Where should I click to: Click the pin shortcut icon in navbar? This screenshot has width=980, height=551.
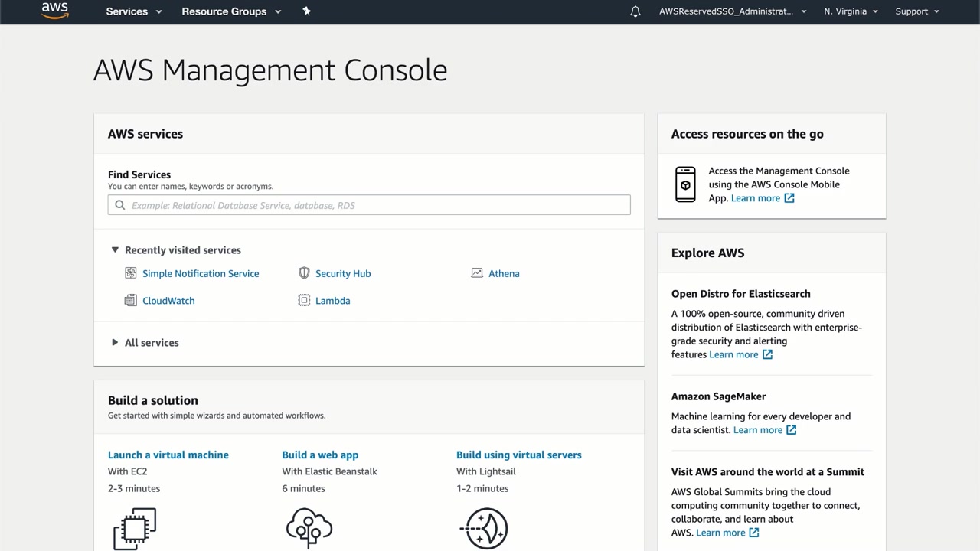click(x=306, y=11)
